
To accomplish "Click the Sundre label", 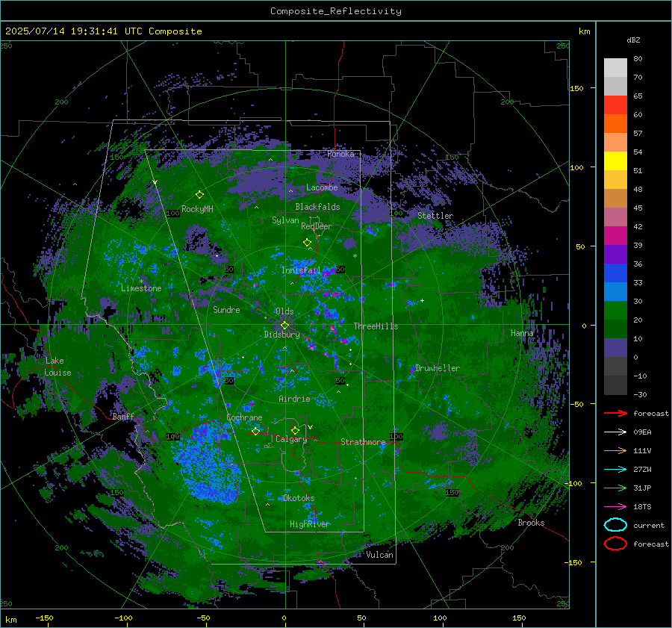I will click(x=226, y=310).
